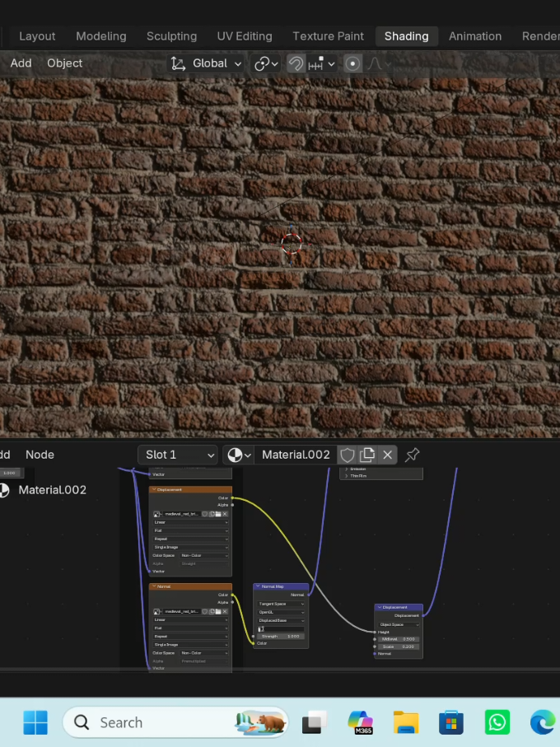Enable Fake User shield for Material.002
This screenshot has height=747, width=560.
click(348, 455)
